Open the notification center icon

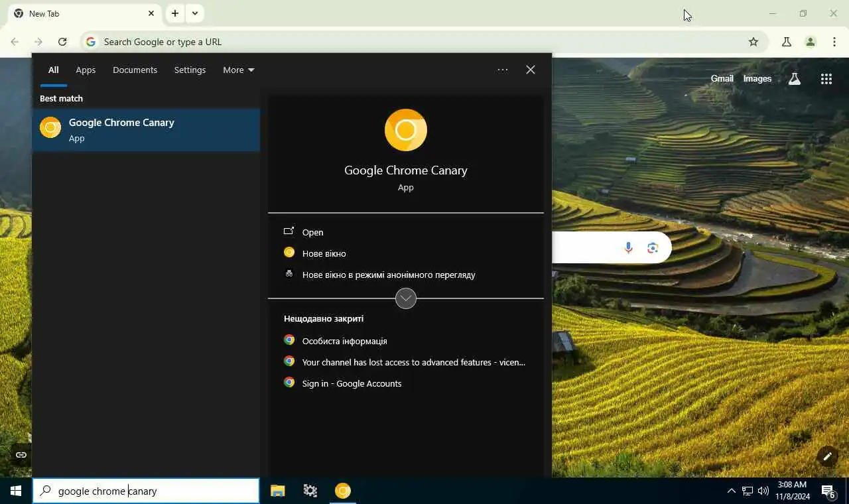tap(828, 491)
